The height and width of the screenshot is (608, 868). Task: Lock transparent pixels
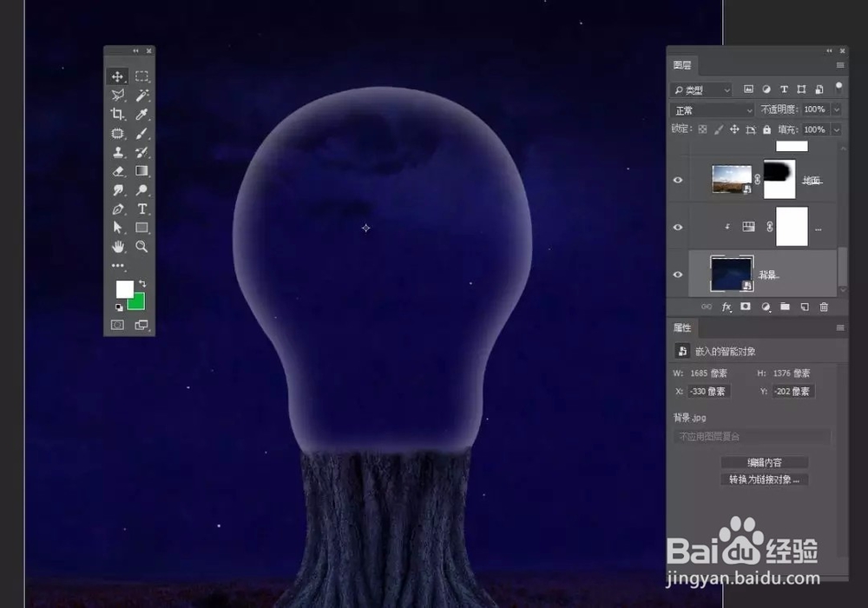[702, 129]
